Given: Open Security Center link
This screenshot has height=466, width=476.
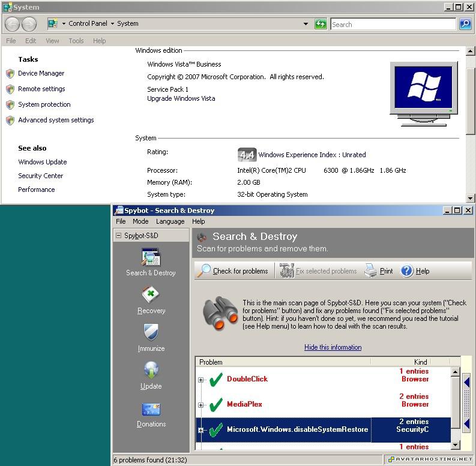Looking at the screenshot, I should [41, 176].
